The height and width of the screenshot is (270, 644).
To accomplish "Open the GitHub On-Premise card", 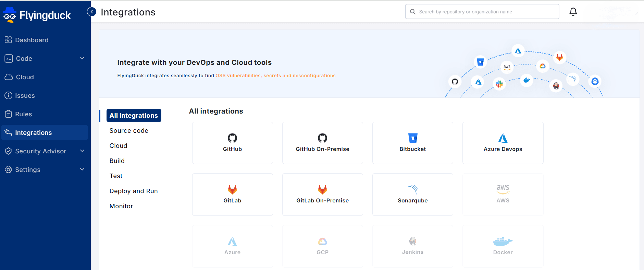I will (x=323, y=143).
